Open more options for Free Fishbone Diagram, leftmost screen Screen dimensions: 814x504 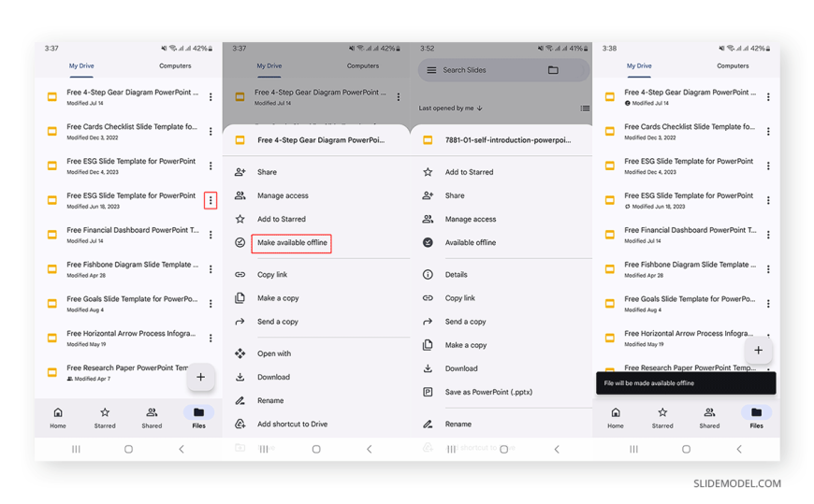pyautogui.click(x=211, y=269)
